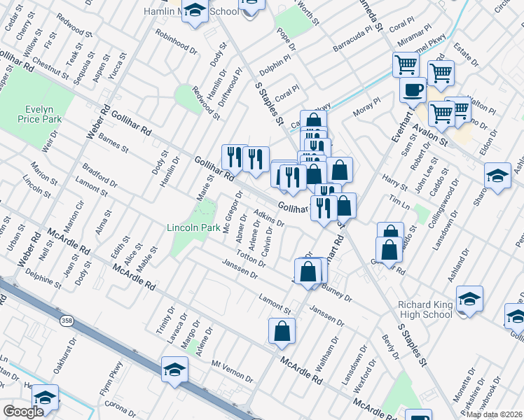Click the Hamlin Middle School graduation cap marker
The height and width of the screenshot is (420, 524).
(195, 12)
